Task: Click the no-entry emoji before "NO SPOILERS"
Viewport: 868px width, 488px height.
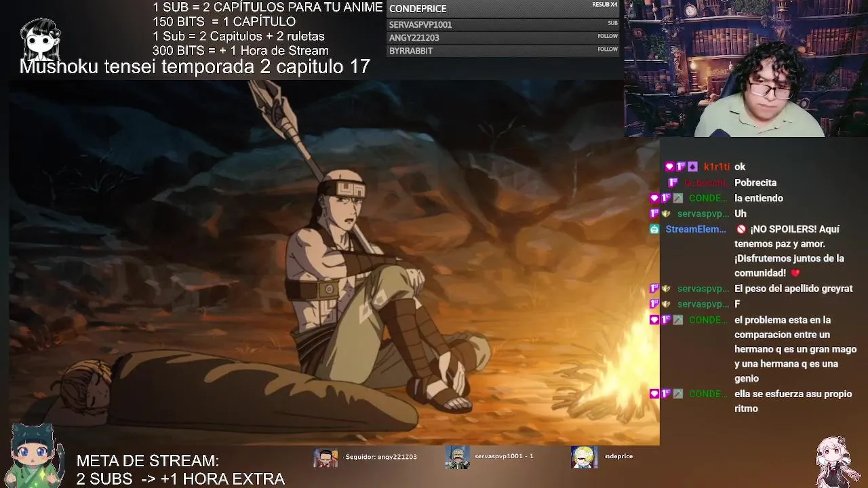Action: pyautogui.click(x=741, y=230)
